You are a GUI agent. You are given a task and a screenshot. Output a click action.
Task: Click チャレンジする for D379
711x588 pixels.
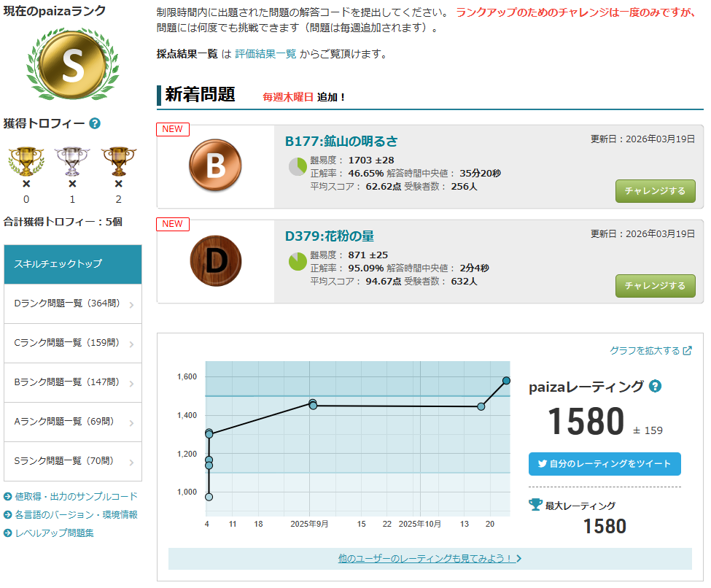tap(656, 286)
